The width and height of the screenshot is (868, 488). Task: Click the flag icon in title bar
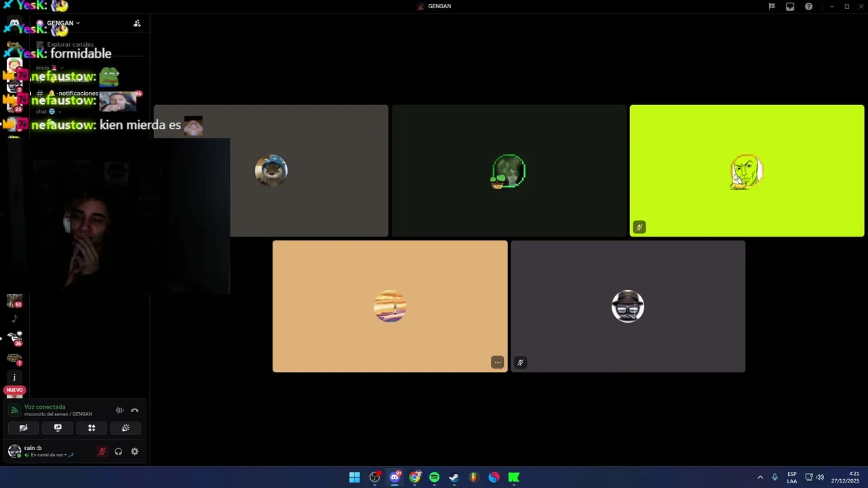coord(772,6)
